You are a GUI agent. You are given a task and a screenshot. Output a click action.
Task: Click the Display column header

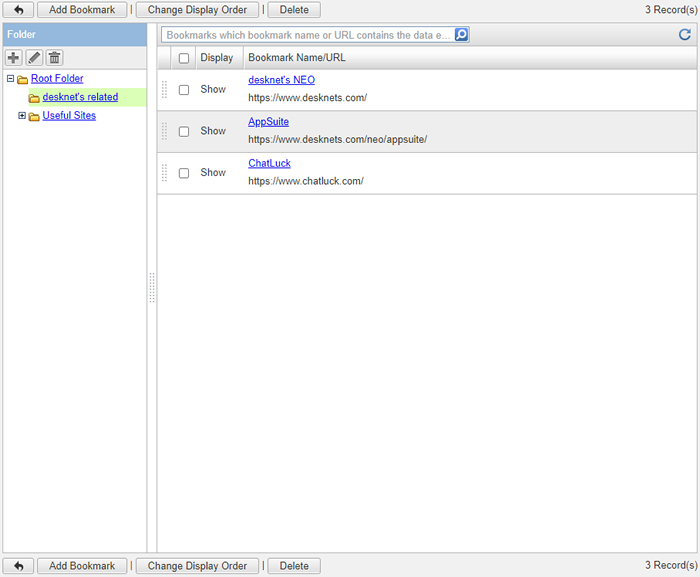pyautogui.click(x=217, y=58)
